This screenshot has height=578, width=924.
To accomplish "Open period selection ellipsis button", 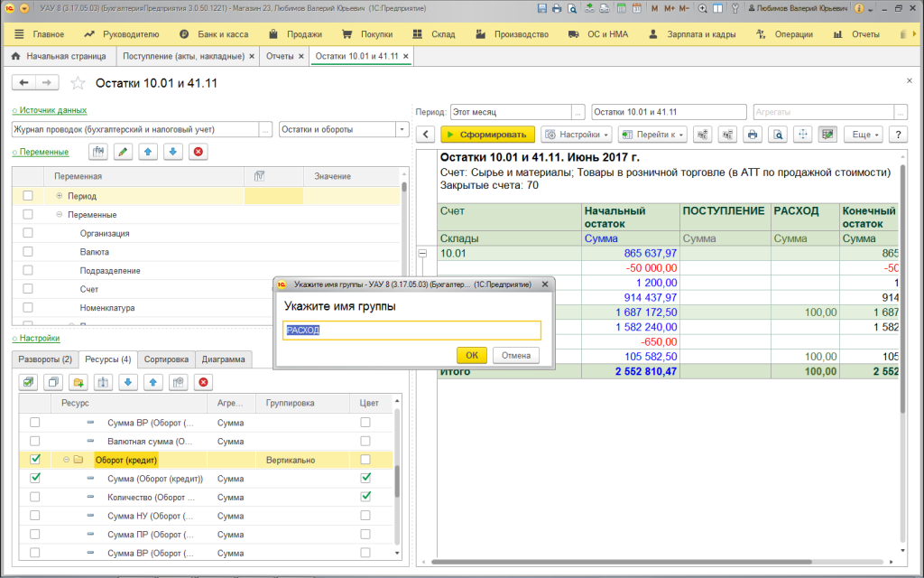I will click(578, 112).
